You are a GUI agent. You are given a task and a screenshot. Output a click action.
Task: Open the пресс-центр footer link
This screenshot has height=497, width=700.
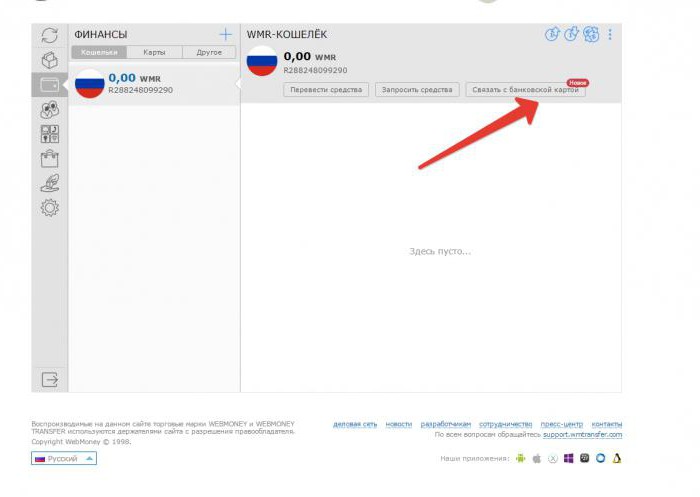tap(562, 424)
